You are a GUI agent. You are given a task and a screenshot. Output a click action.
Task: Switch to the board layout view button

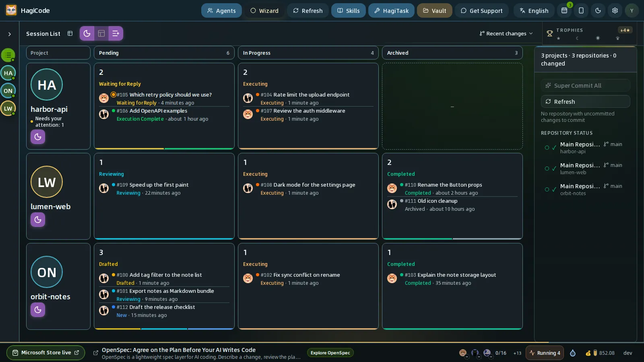[x=101, y=33]
